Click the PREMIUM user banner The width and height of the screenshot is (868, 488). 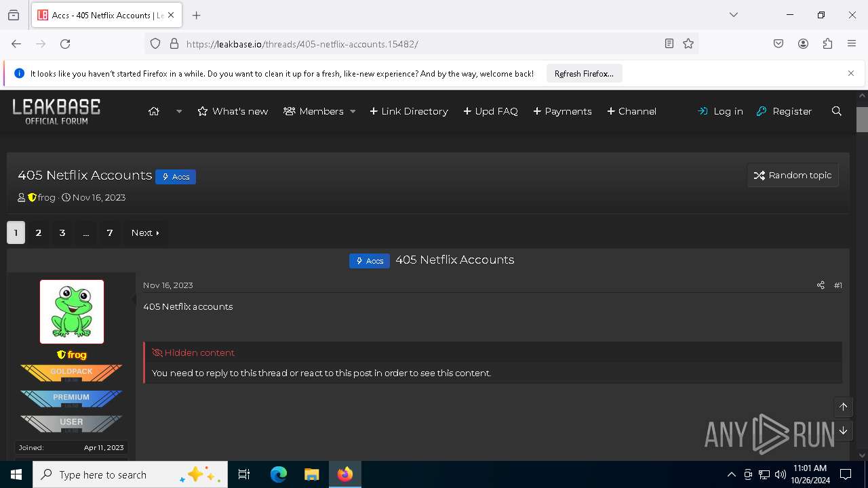[x=71, y=399]
